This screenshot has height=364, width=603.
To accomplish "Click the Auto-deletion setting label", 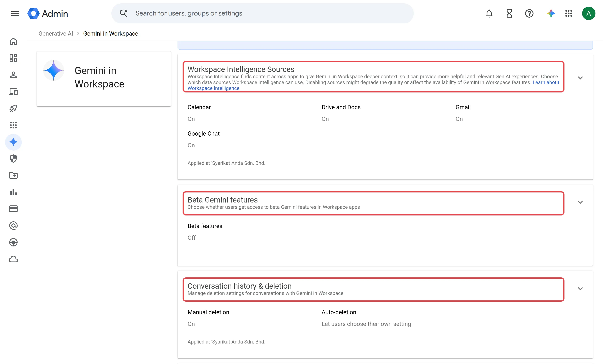I will tap(339, 312).
